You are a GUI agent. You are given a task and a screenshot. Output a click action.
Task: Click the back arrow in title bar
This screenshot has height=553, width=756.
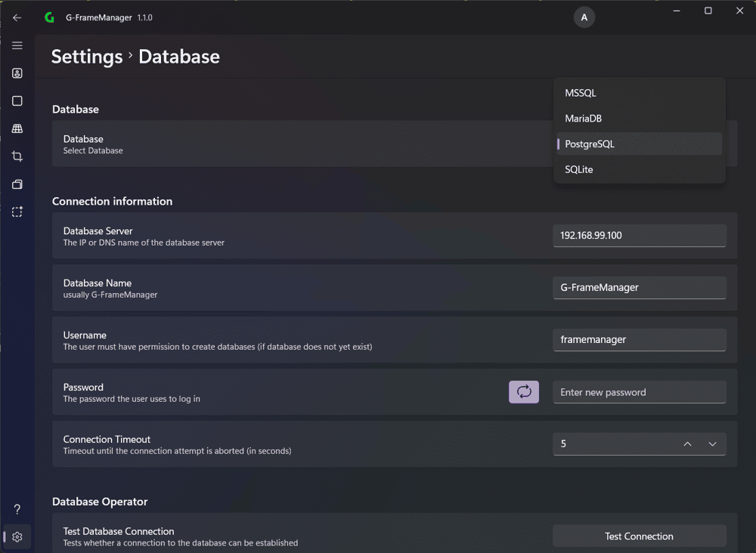click(17, 18)
